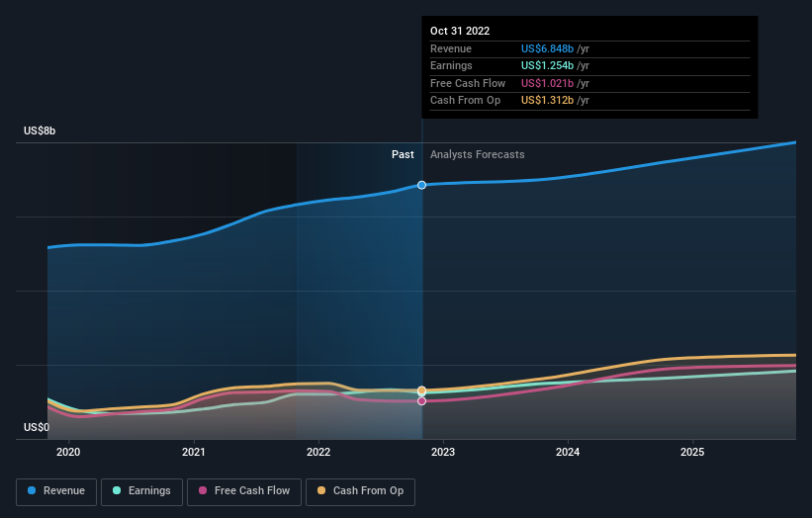Toggle the Revenue legend button

click(56, 491)
